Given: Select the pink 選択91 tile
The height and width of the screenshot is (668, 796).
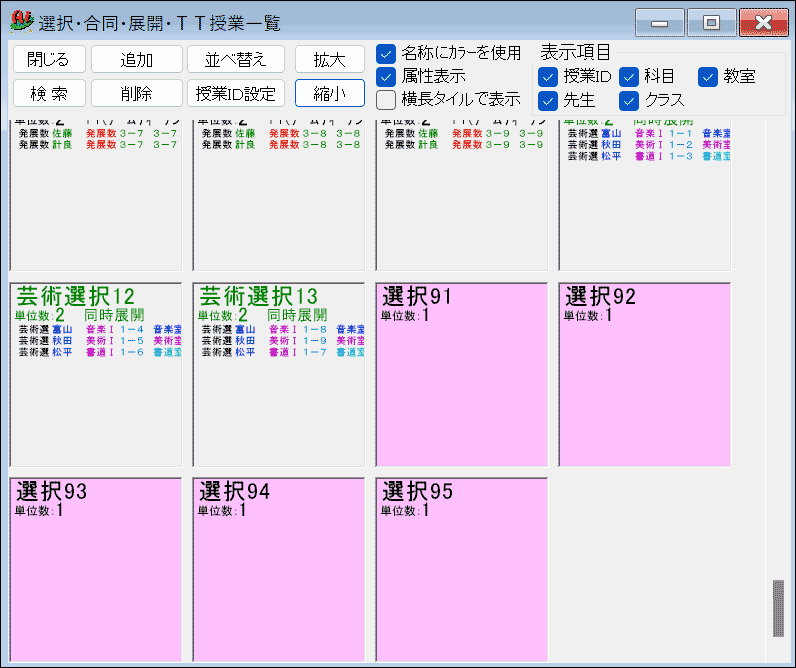Looking at the screenshot, I should 462,375.
